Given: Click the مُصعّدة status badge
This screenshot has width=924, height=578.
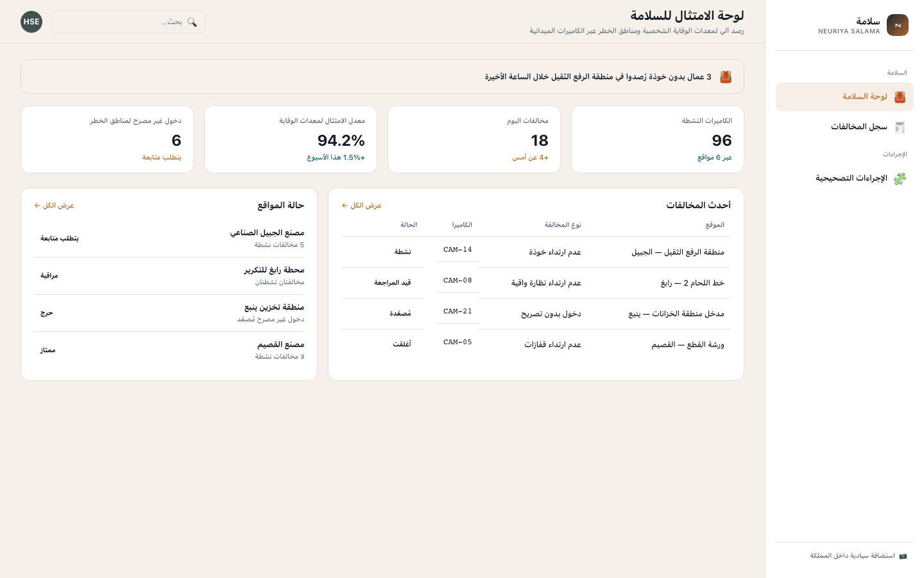Looking at the screenshot, I should pyautogui.click(x=400, y=313).
